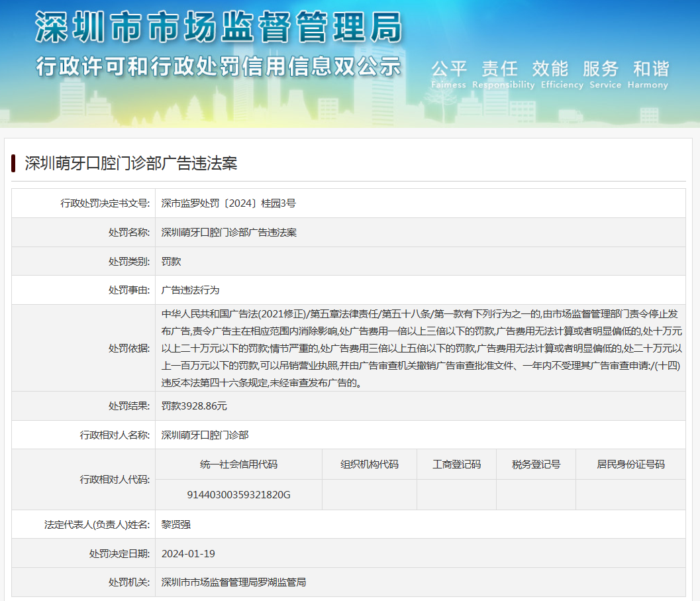
Task: Click the 处罚机关 label
Action: (129, 582)
